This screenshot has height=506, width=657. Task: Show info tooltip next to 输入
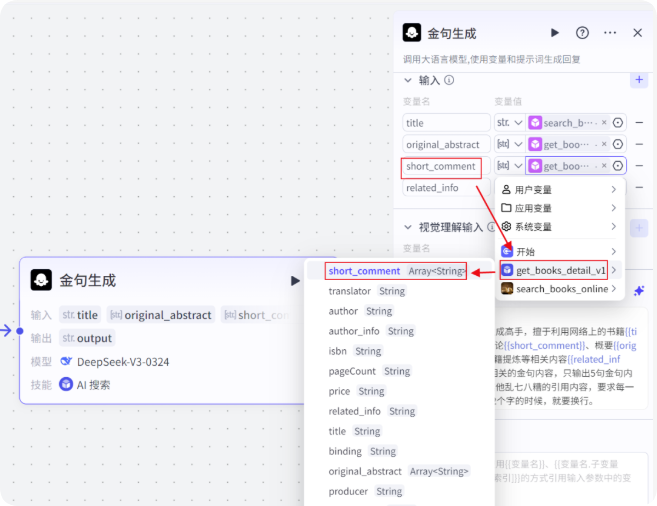449,80
